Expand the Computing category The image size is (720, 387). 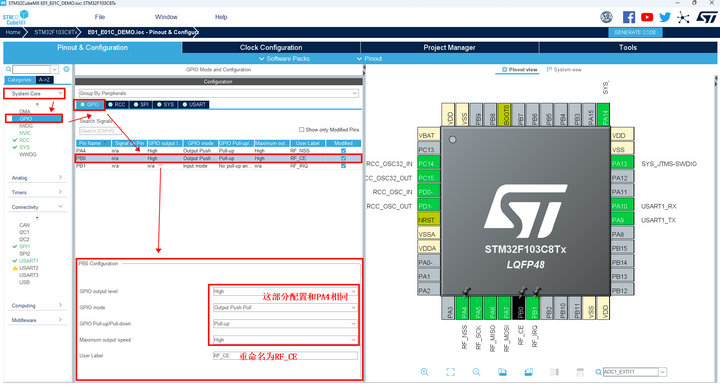(x=37, y=305)
